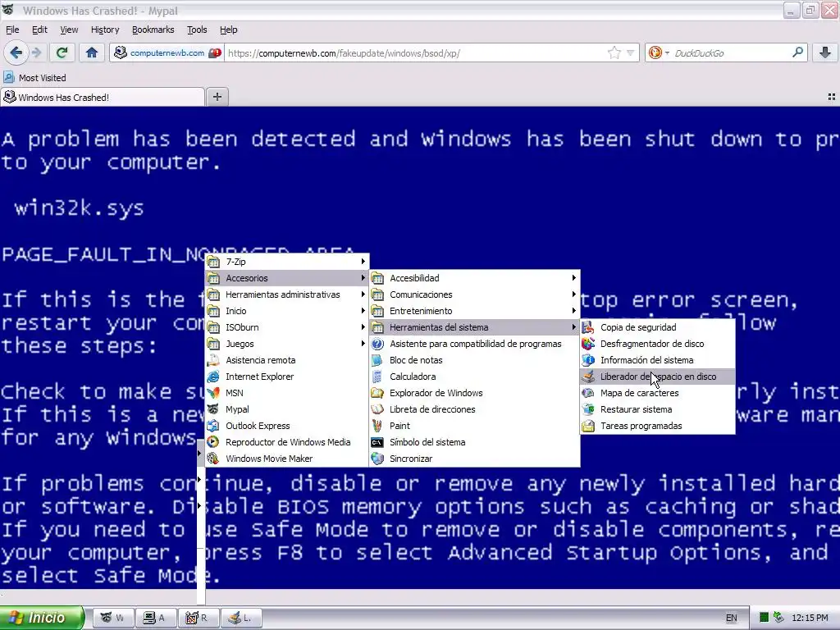Open Explorador de Windows

click(x=475, y=393)
